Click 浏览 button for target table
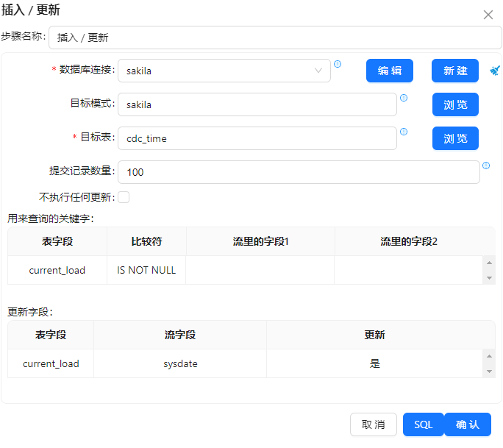The image size is (503, 448). click(x=455, y=138)
